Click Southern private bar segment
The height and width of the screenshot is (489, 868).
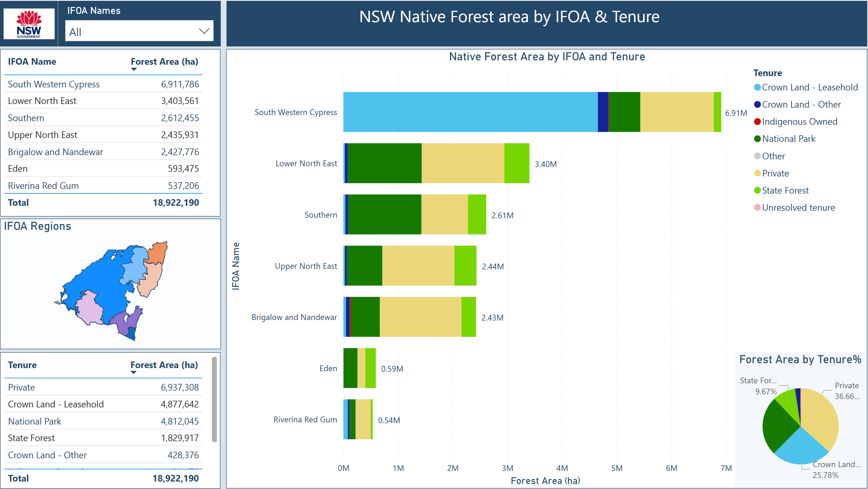tap(445, 214)
